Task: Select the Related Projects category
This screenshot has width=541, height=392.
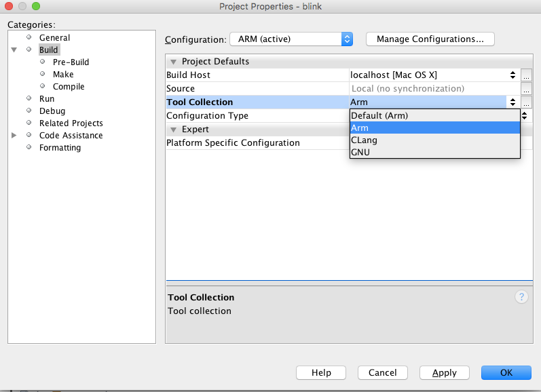Action: pos(71,123)
